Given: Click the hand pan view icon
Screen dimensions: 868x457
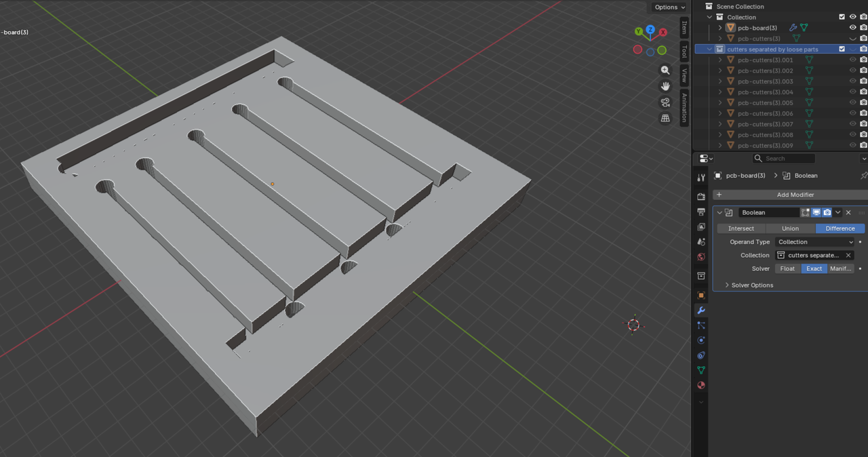Looking at the screenshot, I should pyautogui.click(x=665, y=86).
